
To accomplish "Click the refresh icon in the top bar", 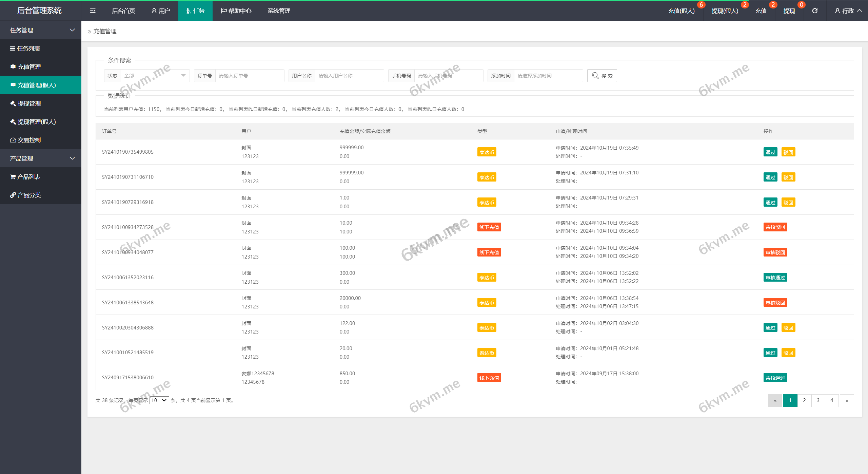I will click(x=815, y=11).
